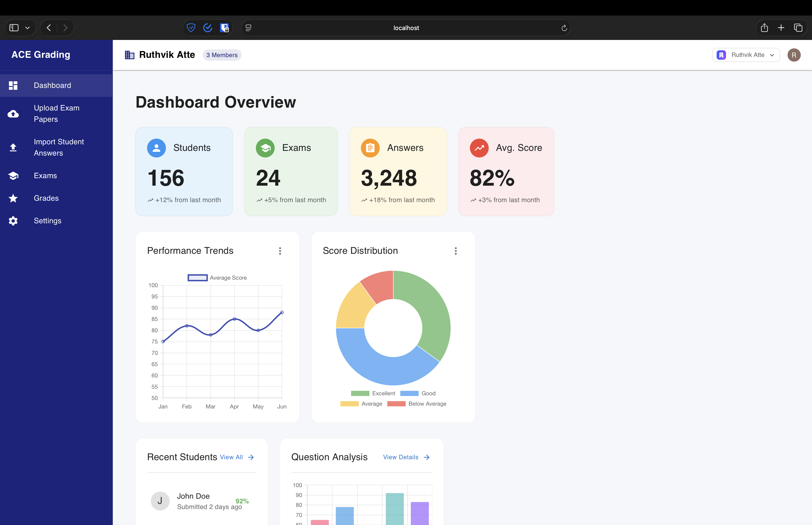Click the browser share icon
Viewport: 812px width, 525px height.
click(764, 28)
